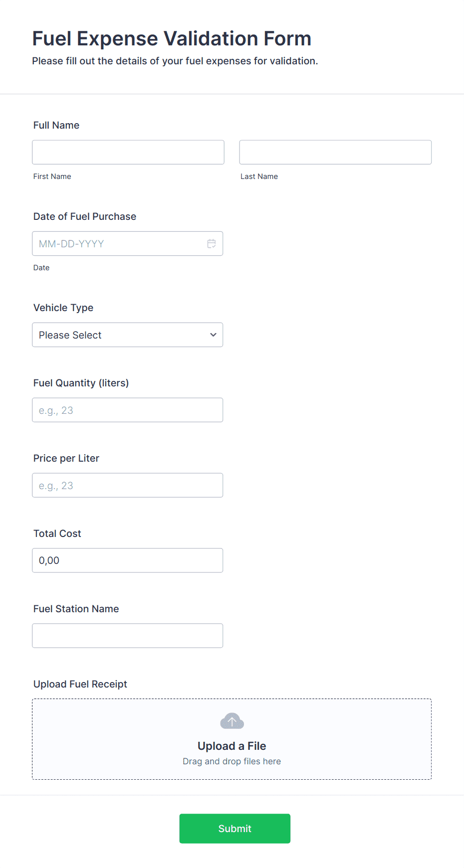Click the Vehicle Type chevron arrow
464x868 pixels.
click(213, 335)
